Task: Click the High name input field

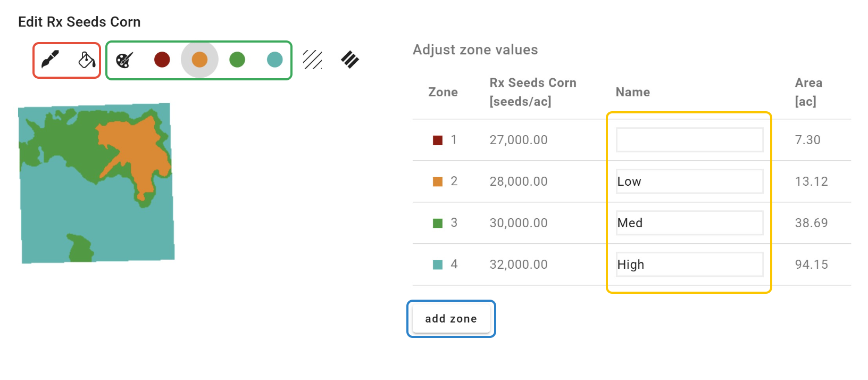Action: point(689,265)
